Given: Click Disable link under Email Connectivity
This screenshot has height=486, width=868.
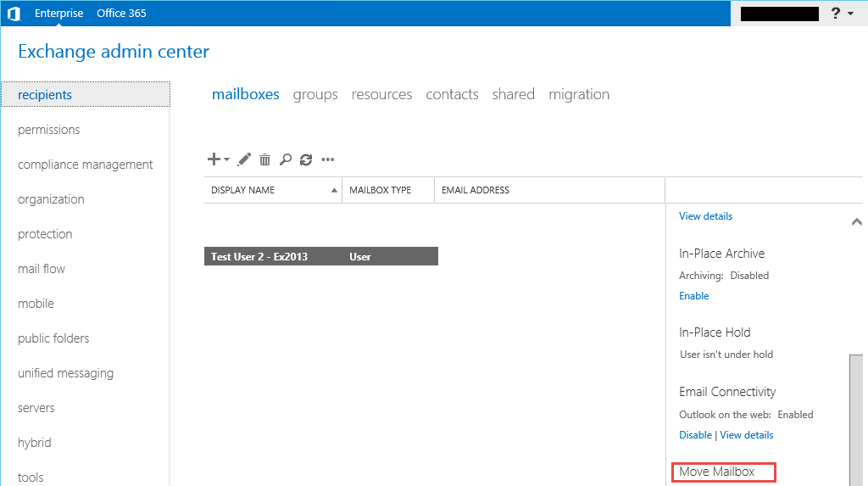Looking at the screenshot, I should 695,435.
